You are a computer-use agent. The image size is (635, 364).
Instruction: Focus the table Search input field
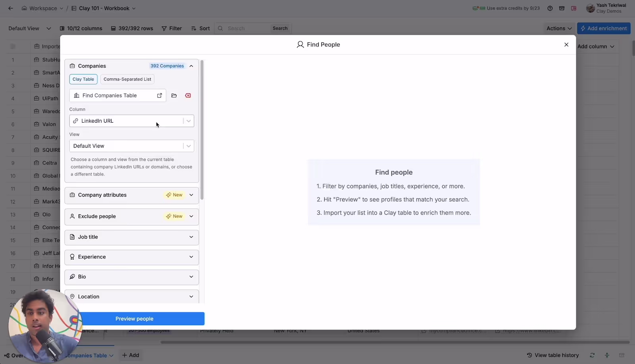[x=248, y=29]
